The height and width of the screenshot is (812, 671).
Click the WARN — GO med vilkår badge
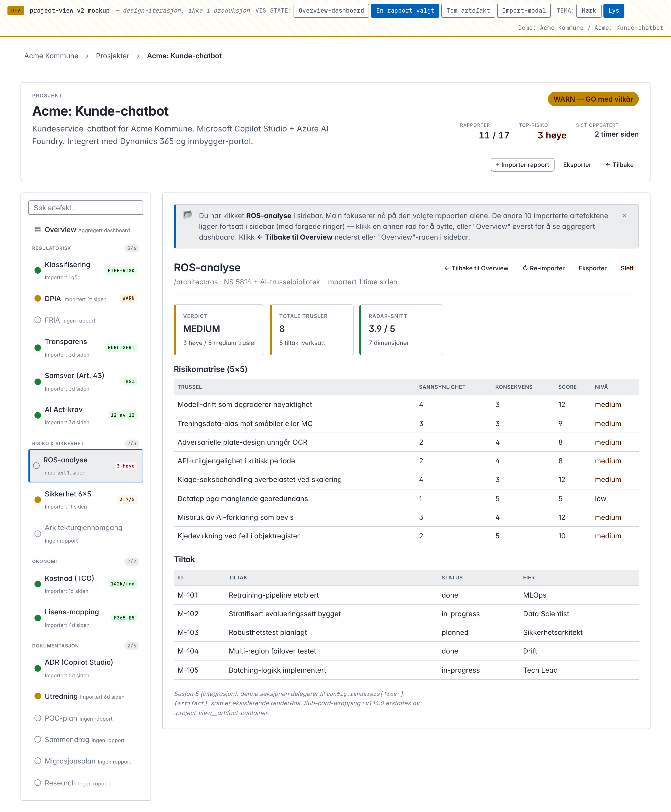pos(593,99)
